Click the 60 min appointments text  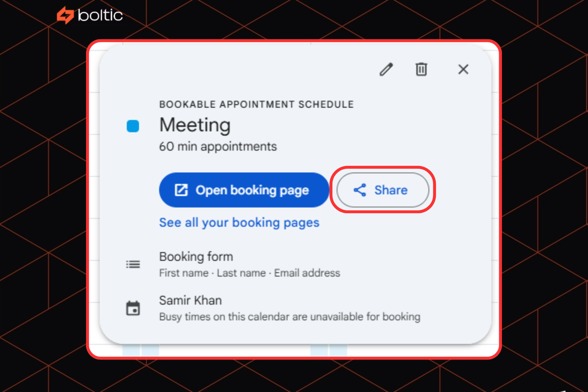click(218, 147)
